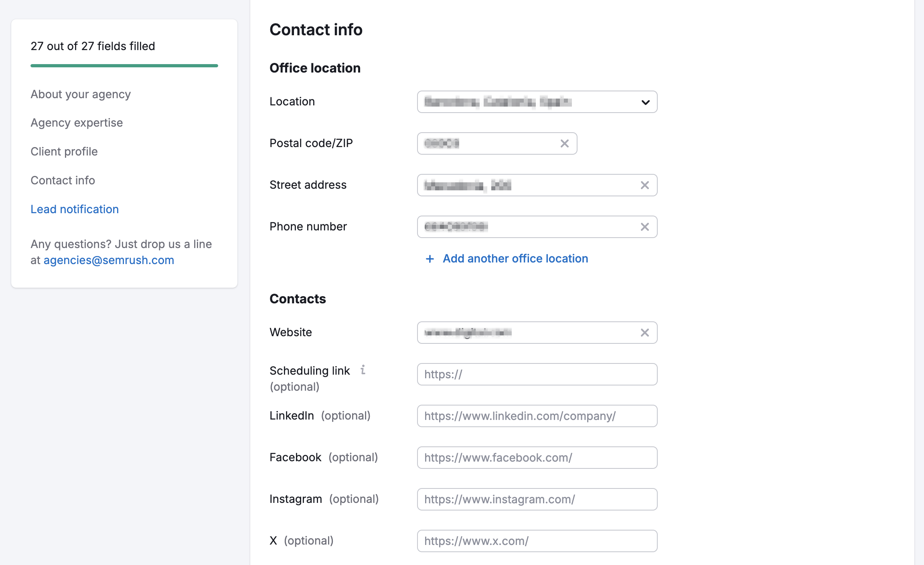The width and height of the screenshot is (924, 565).
Task: Expand the Location dropdown arrow
Action: [646, 101]
